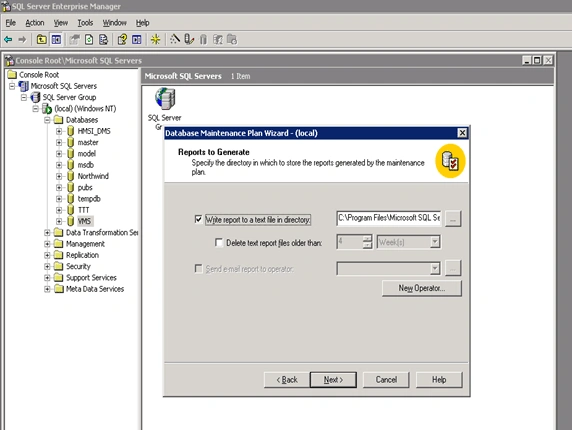
Task: Select the TTT database in tree
Action: (x=84, y=210)
